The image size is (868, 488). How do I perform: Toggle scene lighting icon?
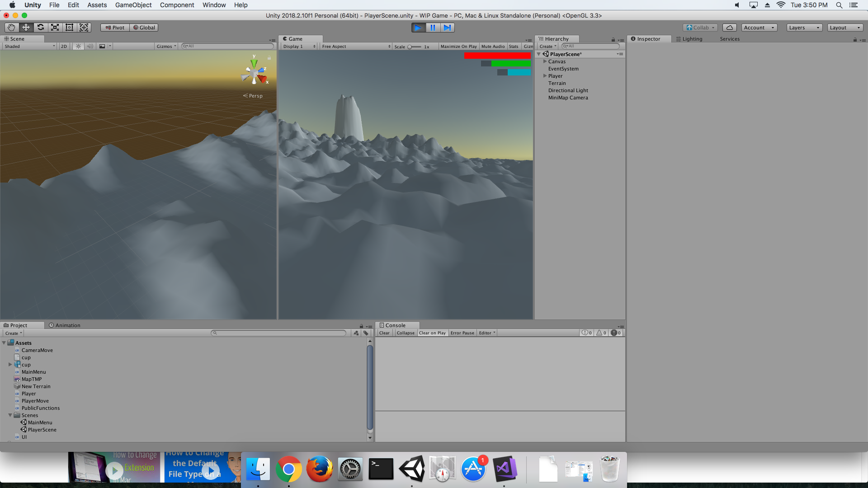point(78,47)
